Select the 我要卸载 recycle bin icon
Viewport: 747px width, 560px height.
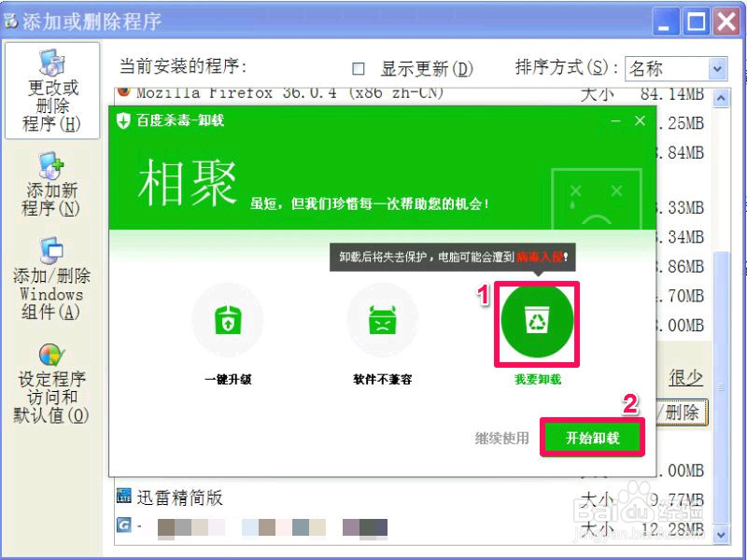(537, 320)
